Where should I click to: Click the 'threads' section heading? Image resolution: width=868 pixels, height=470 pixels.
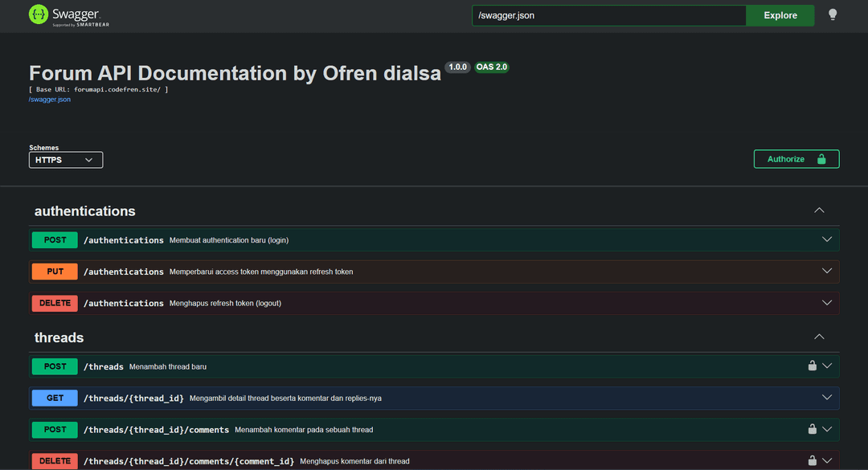click(59, 337)
